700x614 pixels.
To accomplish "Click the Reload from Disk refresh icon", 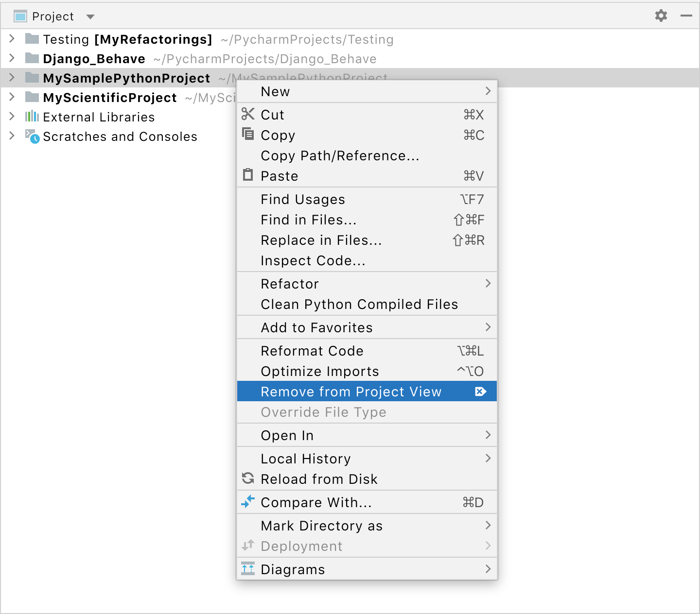I will pyautogui.click(x=248, y=479).
